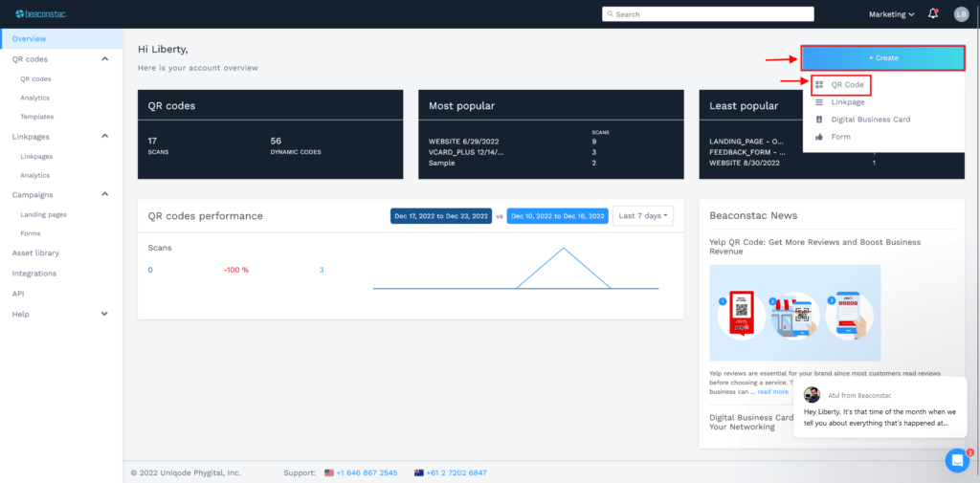The image size is (980, 483).
Task: Open the LB user avatar menu
Action: click(x=961, y=13)
